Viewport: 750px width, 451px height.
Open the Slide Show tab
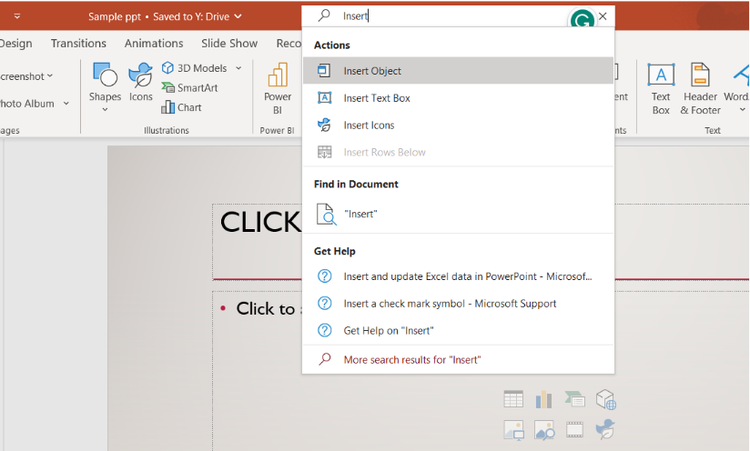click(x=229, y=44)
